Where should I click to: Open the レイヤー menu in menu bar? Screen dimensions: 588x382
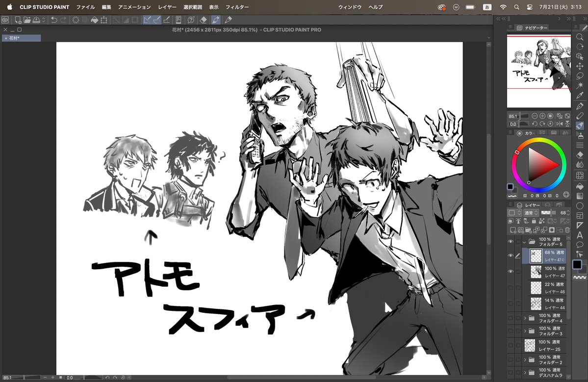coord(167,7)
